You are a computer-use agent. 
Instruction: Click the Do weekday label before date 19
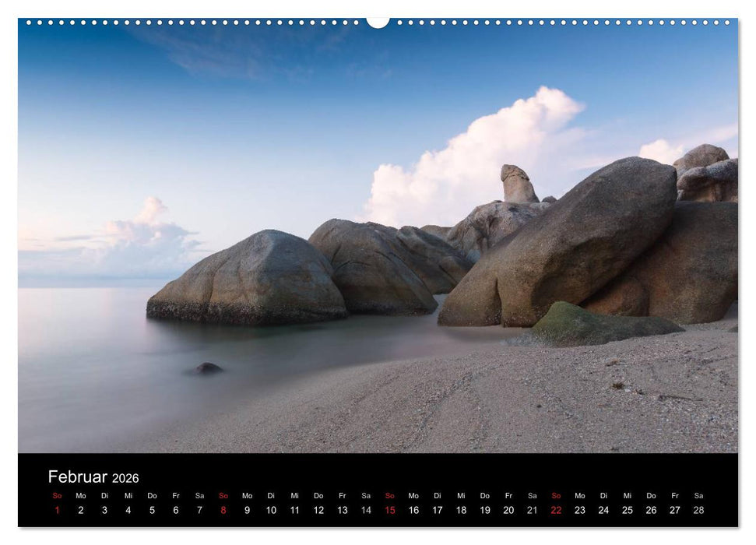point(483,494)
